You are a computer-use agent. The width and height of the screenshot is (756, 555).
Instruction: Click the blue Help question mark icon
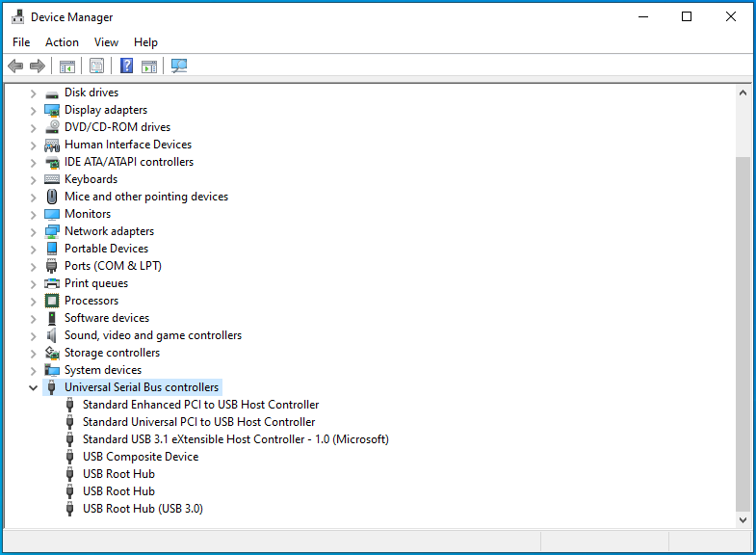pyautogui.click(x=126, y=66)
